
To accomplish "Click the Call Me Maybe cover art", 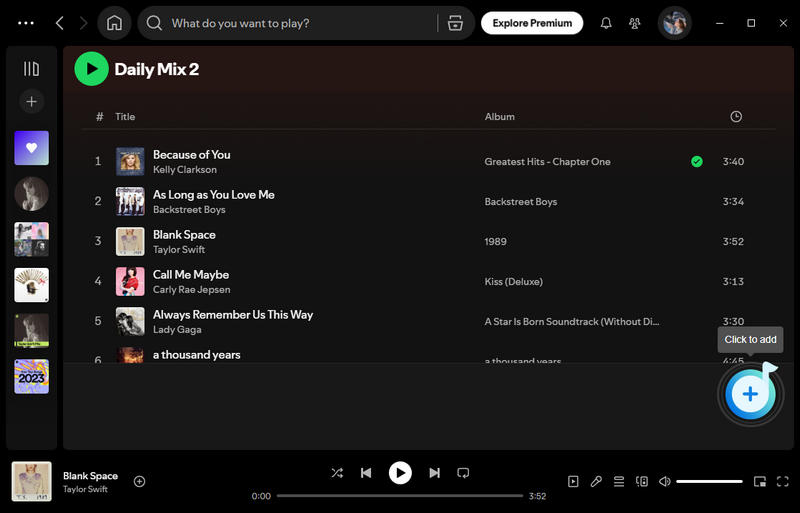I will pyautogui.click(x=130, y=282).
